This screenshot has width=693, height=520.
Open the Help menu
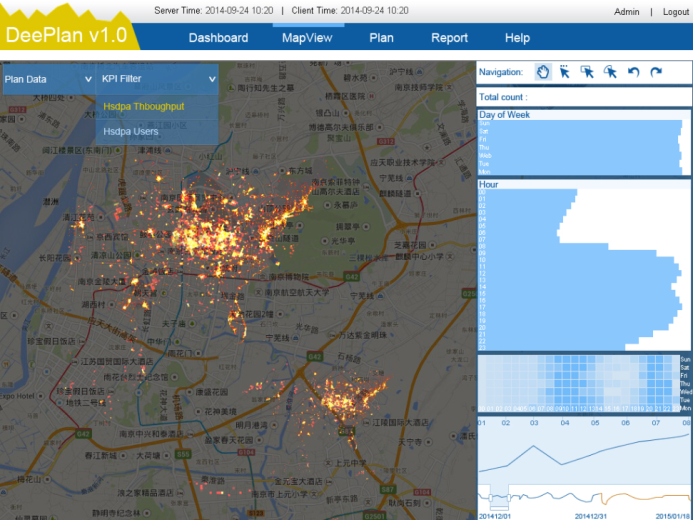pyautogui.click(x=517, y=38)
